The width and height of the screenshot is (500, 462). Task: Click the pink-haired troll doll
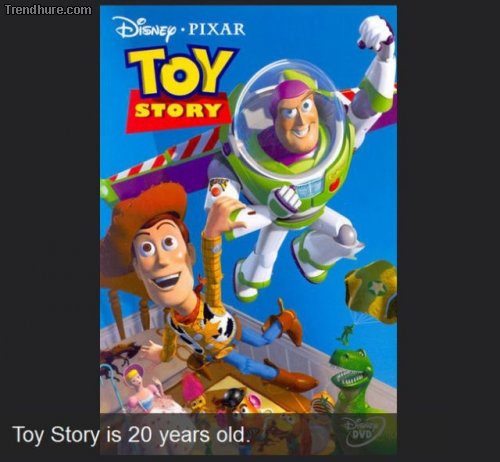[x=193, y=393]
